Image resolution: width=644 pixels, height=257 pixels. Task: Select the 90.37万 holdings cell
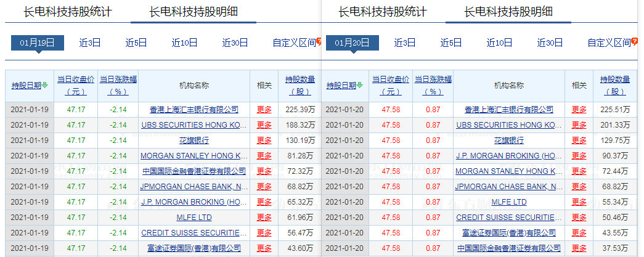[x=615, y=155]
